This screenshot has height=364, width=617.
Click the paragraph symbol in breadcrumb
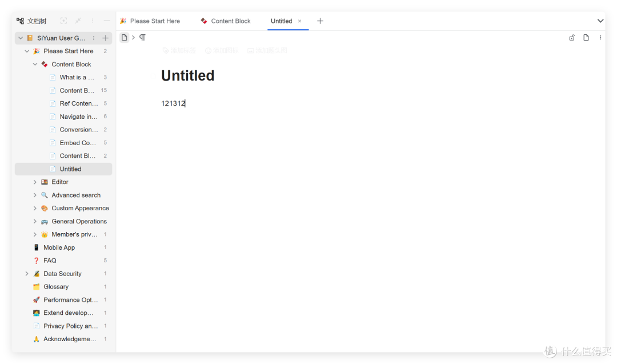pyautogui.click(x=142, y=37)
